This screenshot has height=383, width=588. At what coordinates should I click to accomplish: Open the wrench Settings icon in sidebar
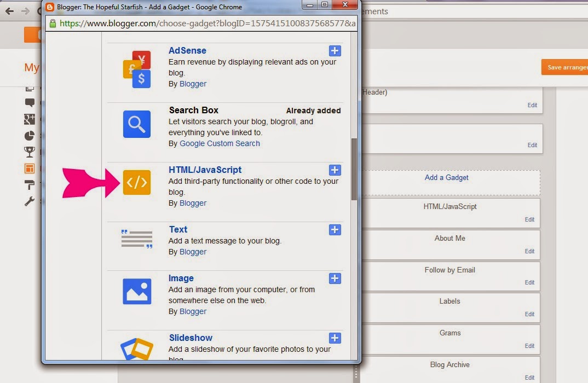[29, 201]
